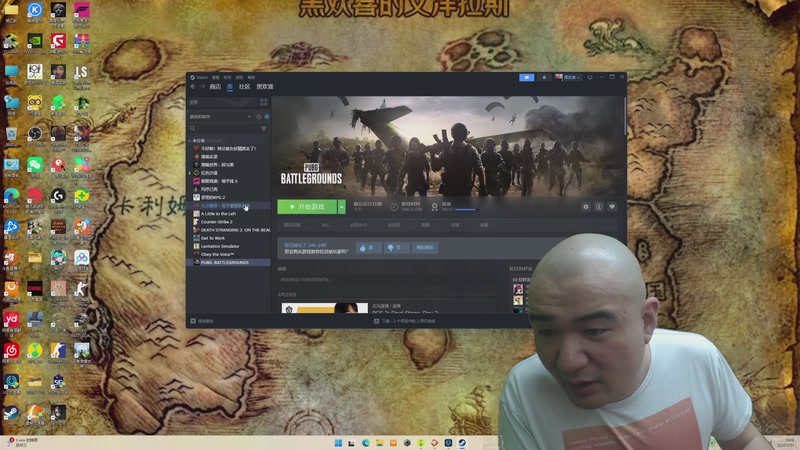Viewport: 800px width, 450px height.
Task: Click the green play game button
Action: click(307, 207)
